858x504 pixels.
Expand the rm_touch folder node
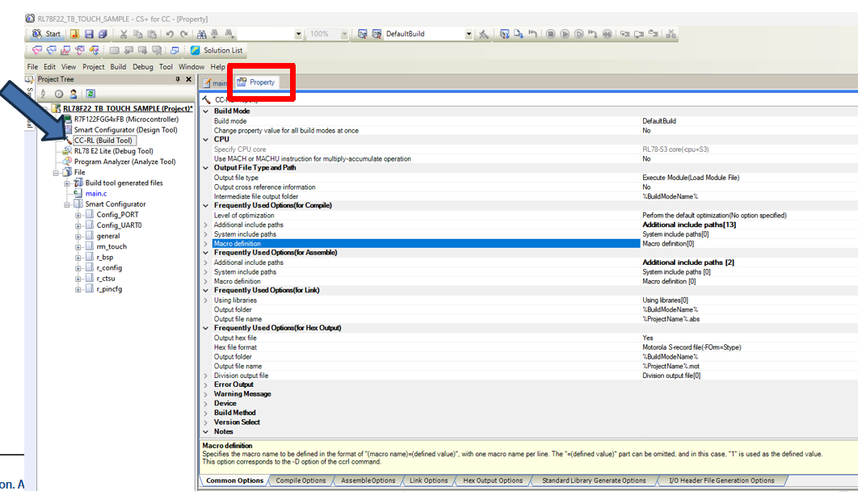pos(78,247)
